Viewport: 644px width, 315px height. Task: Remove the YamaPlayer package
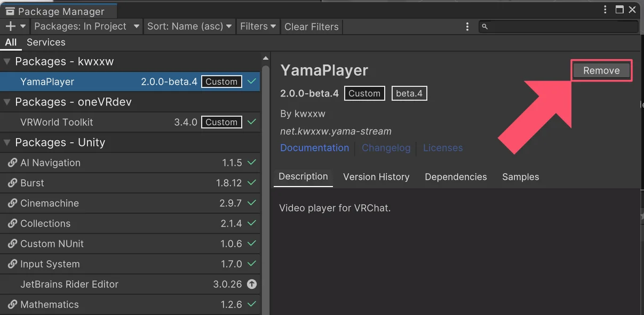pos(601,70)
